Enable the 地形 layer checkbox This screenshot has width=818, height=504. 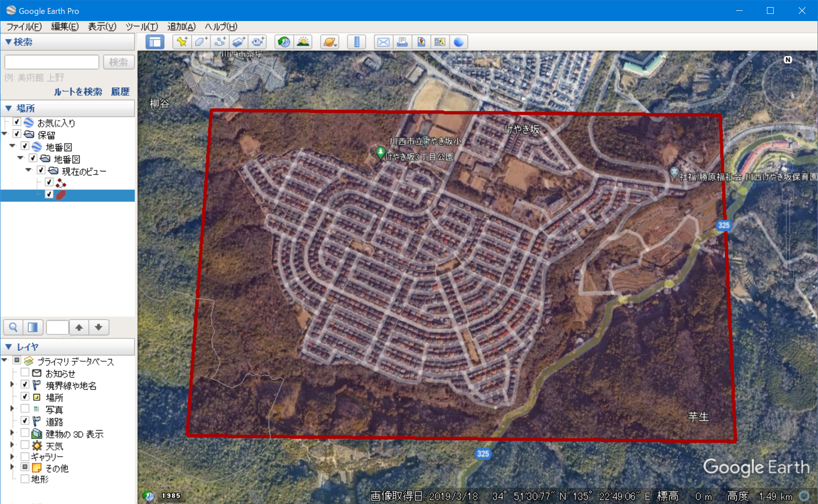25,478
